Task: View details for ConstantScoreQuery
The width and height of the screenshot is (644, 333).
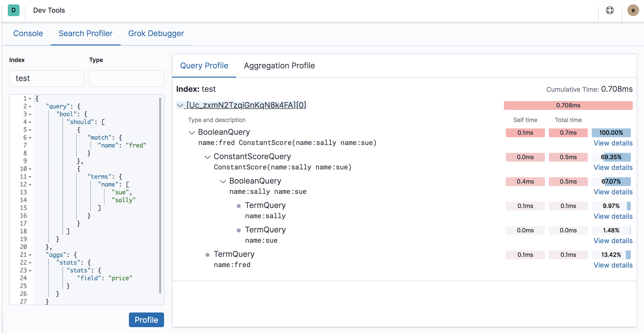Action: (x=613, y=167)
